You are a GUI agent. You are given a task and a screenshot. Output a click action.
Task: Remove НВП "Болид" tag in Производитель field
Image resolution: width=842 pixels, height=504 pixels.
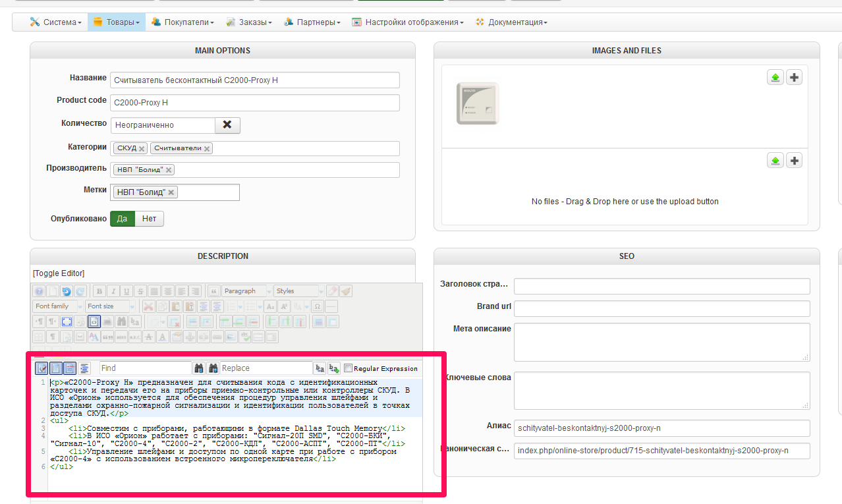pos(169,170)
